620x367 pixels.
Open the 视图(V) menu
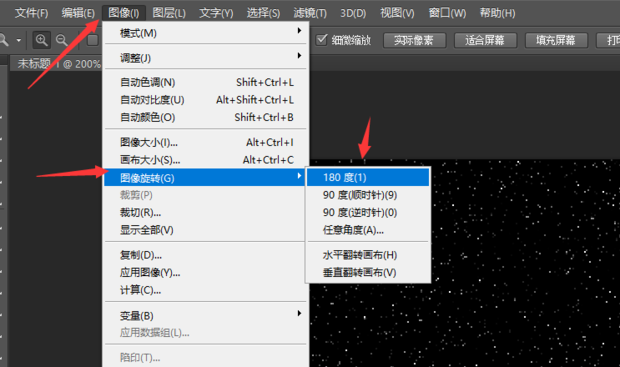coord(397,13)
